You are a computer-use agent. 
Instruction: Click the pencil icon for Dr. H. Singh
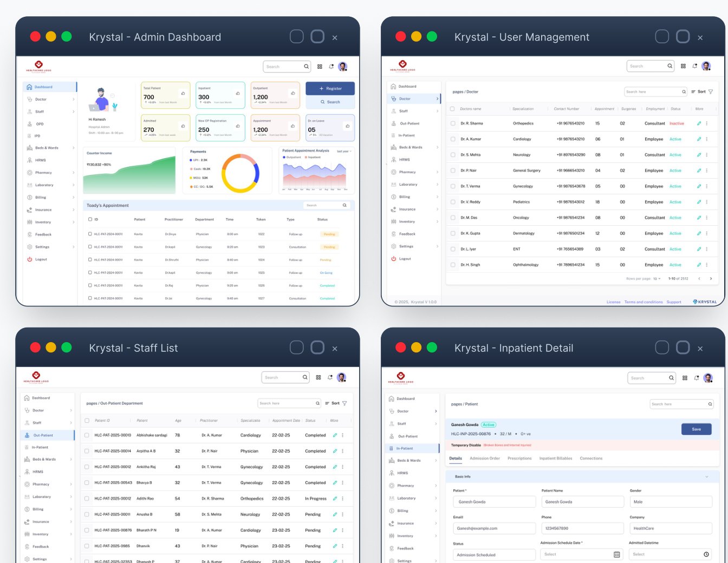click(x=699, y=265)
